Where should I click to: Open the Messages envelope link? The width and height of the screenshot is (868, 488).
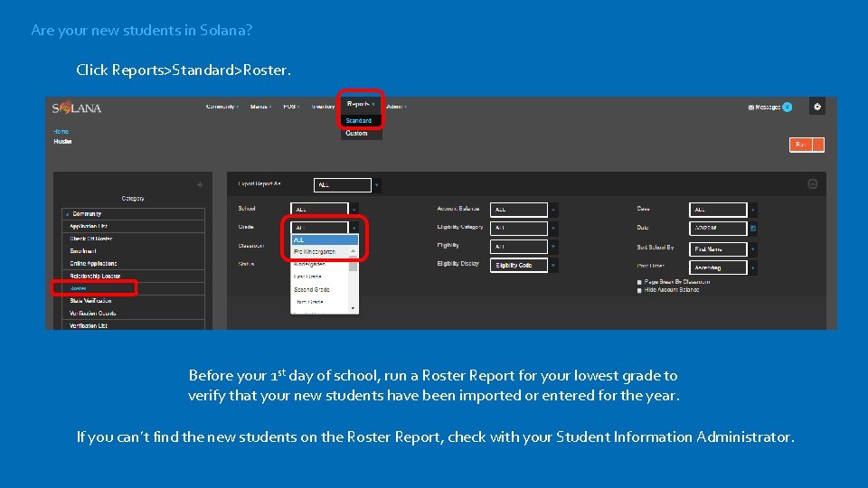tap(764, 108)
